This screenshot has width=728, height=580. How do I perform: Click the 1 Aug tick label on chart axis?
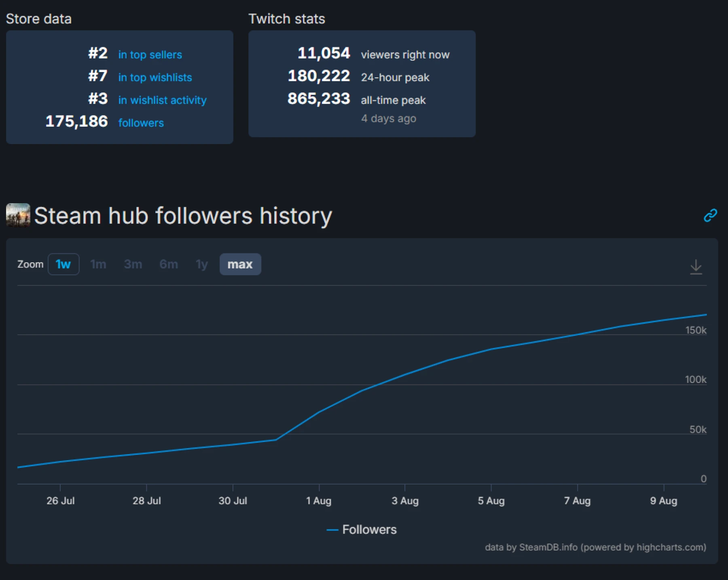coord(319,501)
